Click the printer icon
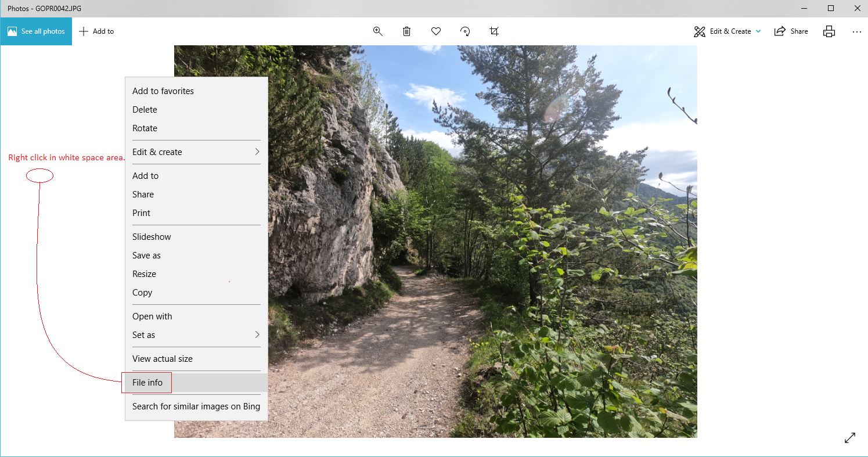Viewport: 868px width, 457px height. (829, 31)
